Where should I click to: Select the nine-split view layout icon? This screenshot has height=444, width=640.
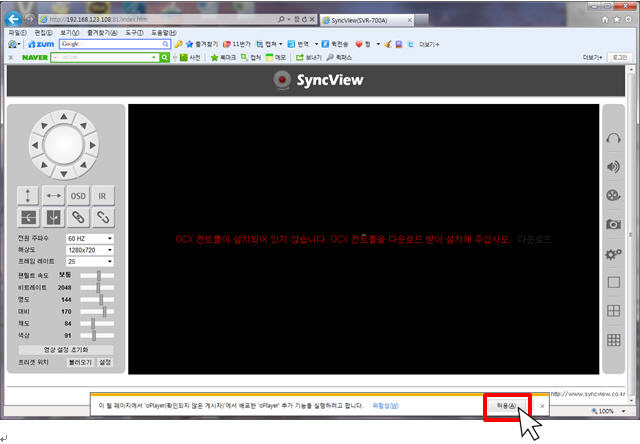point(613,340)
